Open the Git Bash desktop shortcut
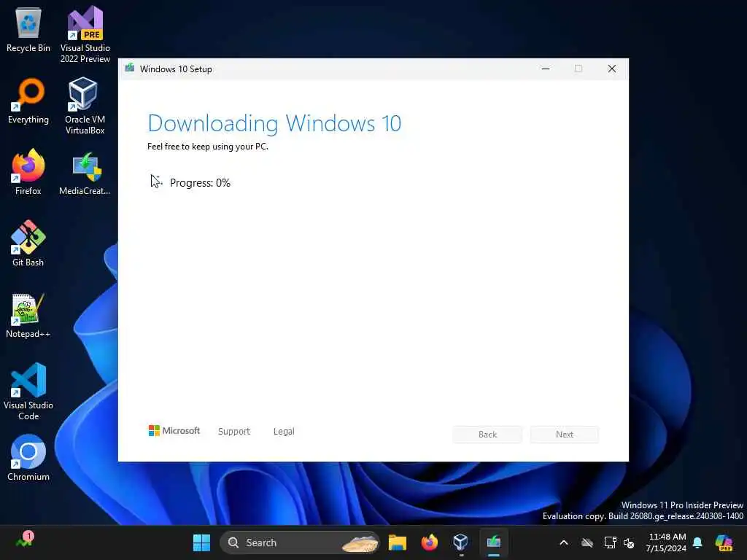Image resolution: width=747 pixels, height=560 pixels. click(28, 244)
